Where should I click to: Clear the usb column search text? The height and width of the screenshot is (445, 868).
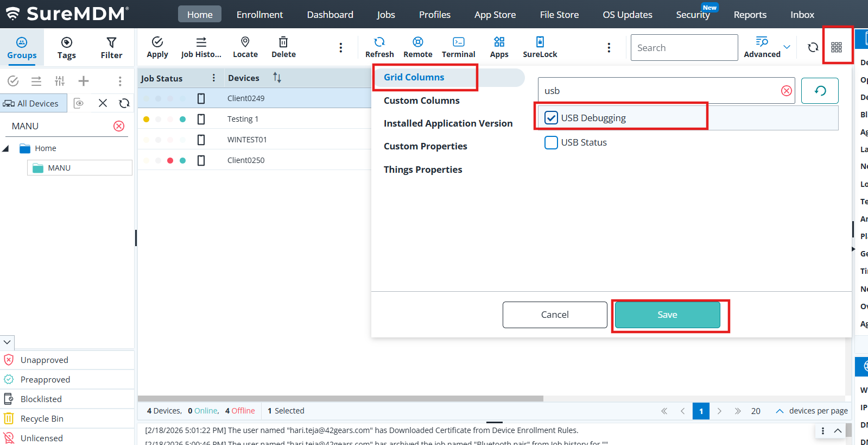[786, 91]
